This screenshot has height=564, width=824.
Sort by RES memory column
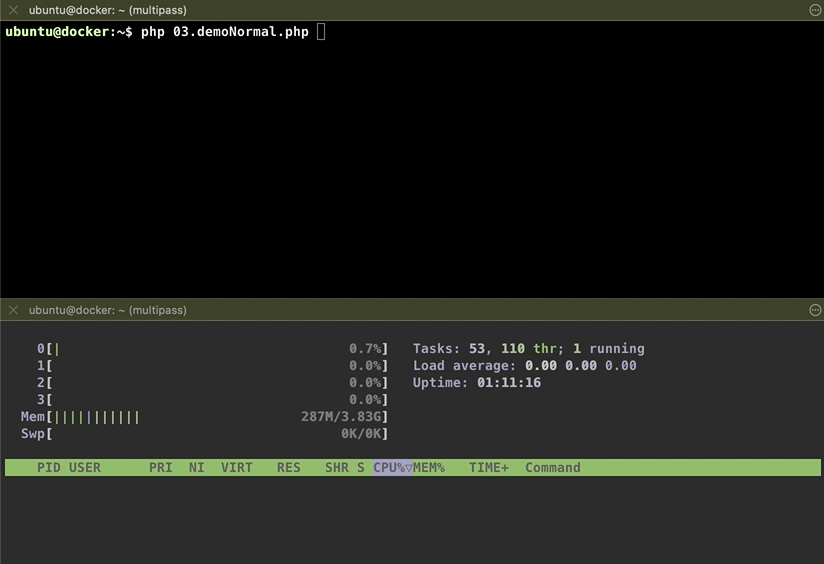coord(289,467)
